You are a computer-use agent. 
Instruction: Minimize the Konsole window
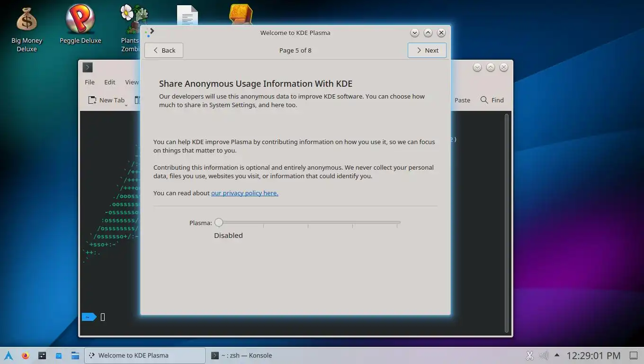pyautogui.click(x=477, y=67)
